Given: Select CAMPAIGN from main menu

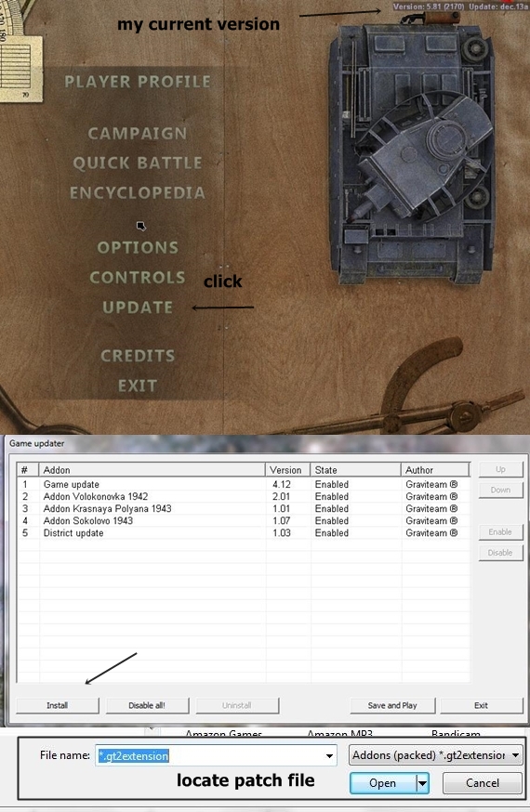Looking at the screenshot, I should click(138, 133).
